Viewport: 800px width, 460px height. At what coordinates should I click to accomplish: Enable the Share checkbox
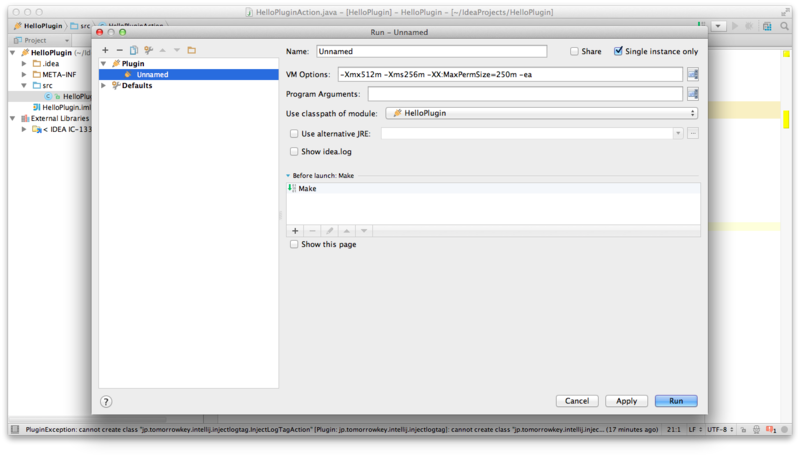coord(574,52)
